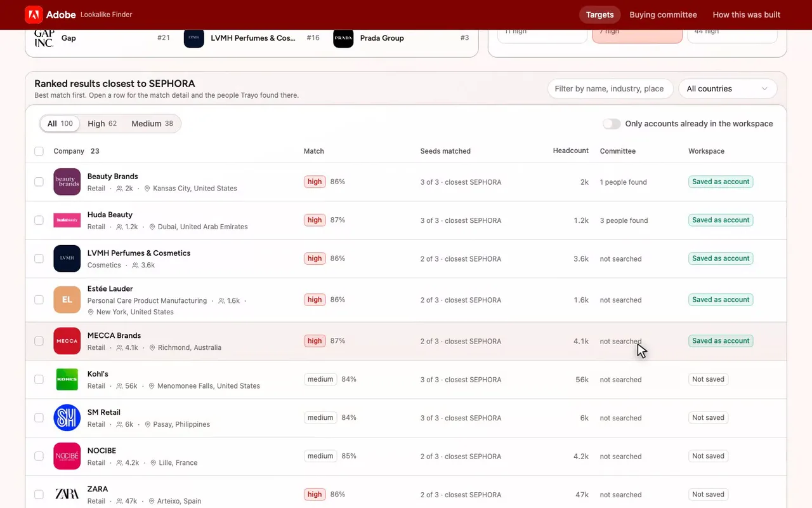Check the Beauty Brands row checkbox
Image resolution: width=812 pixels, height=508 pixels.
tap(39, 182)
